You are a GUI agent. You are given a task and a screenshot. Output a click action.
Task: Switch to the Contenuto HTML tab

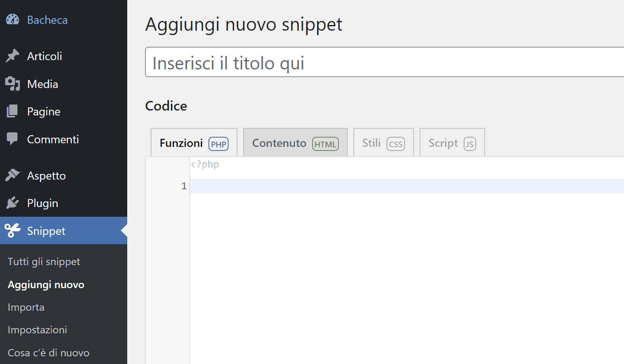click(x=295, y=142)
